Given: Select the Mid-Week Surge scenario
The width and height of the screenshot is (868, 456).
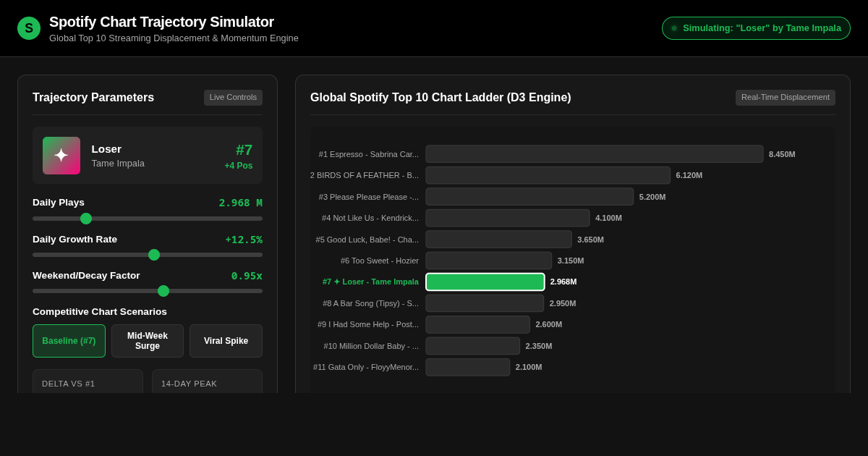Looking at the screenshot, I should 148,341.
